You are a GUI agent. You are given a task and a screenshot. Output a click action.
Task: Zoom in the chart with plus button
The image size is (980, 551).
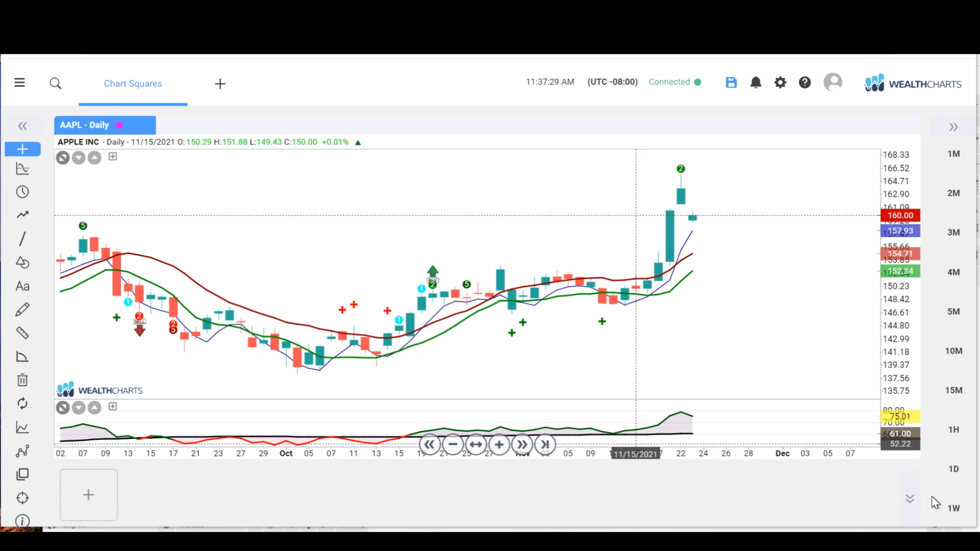pos(499,445)
